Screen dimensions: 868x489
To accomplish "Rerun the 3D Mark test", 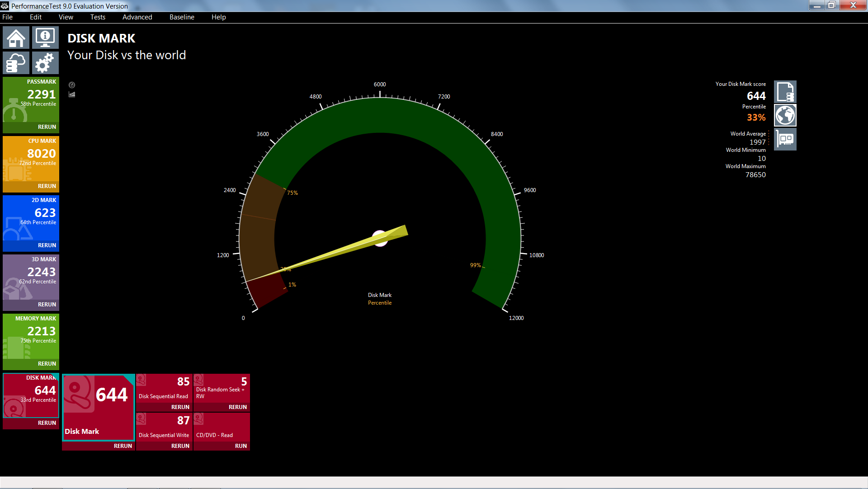I will point(47,305).
